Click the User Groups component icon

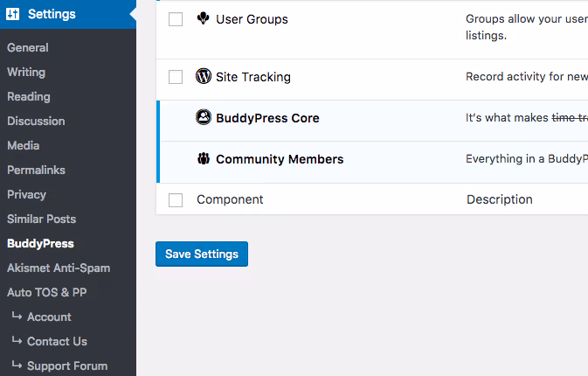(204, 18)
